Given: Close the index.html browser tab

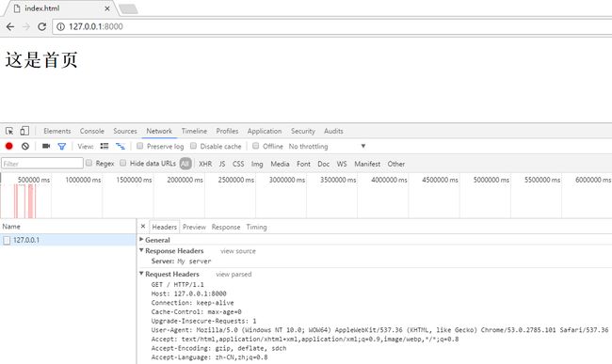Looking at the screenshot, I should (x=107, y=8).
